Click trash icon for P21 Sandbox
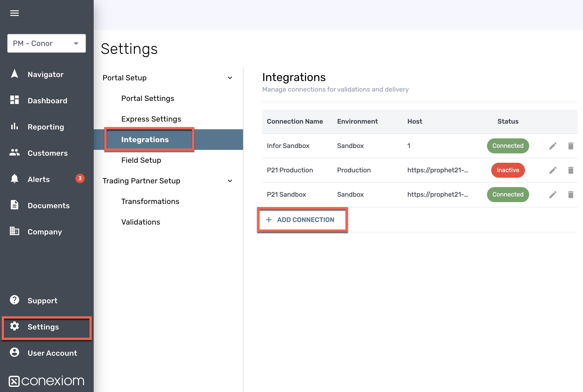 pos(571,195)
